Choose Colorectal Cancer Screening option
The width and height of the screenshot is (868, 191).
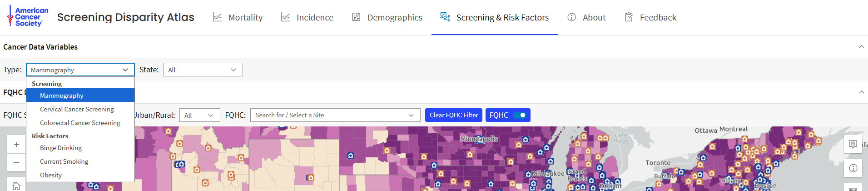coord(80,123)
